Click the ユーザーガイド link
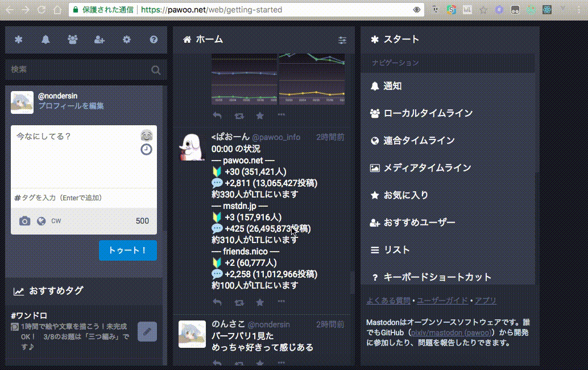This screenshot has width=588, height=370. coord(442,301)
